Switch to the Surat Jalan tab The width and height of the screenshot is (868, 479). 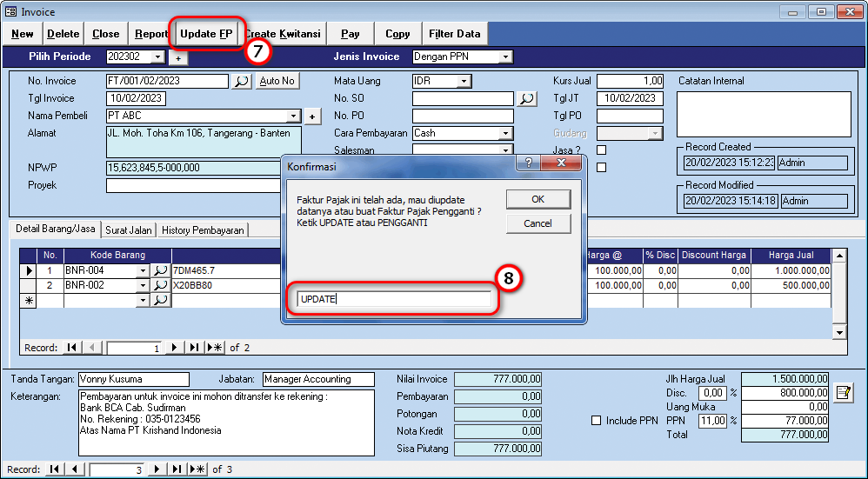[130, 230]
